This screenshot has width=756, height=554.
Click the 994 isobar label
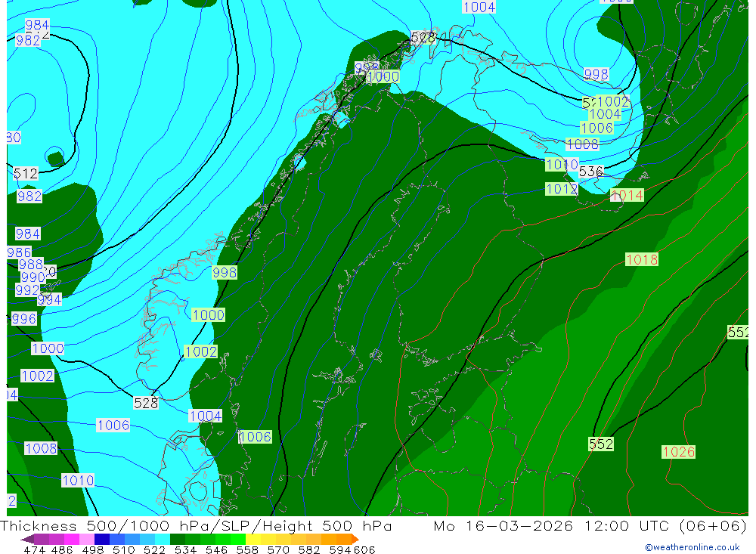(49, 300)
